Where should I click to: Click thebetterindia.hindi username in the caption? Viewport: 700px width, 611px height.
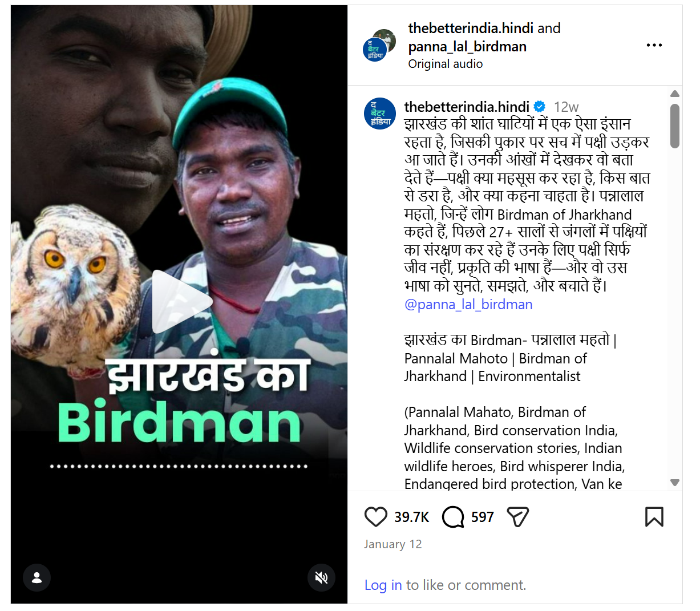tap(467, 107)
